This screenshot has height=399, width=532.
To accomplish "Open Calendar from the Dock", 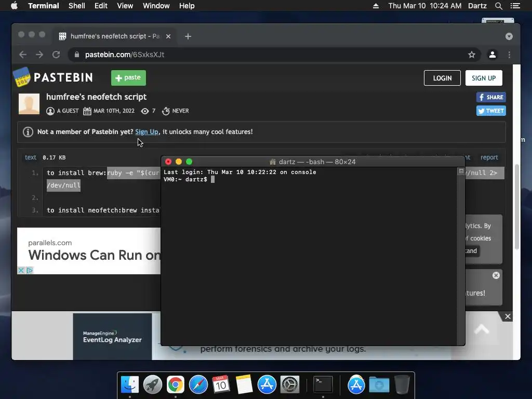I will coord(221,385).
